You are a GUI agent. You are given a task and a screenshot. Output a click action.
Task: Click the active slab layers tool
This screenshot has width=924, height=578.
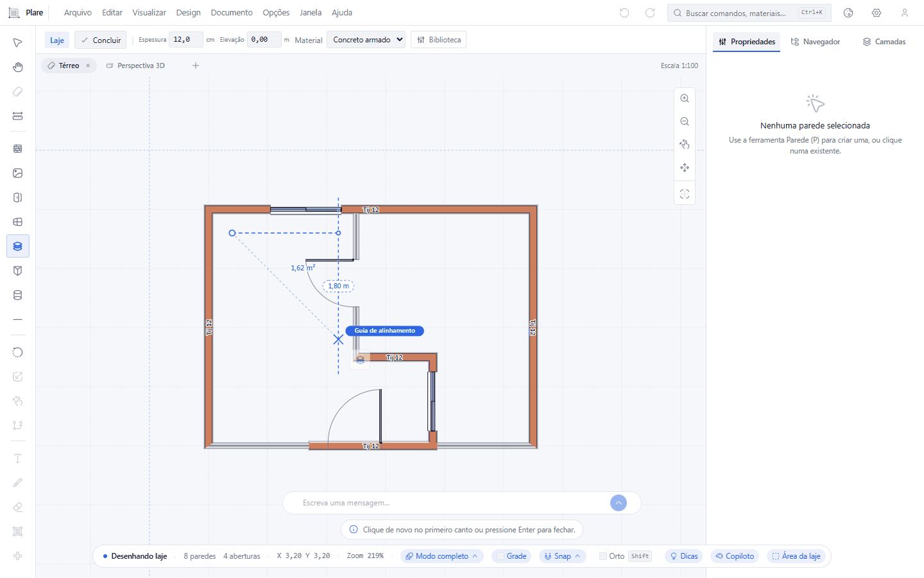18,247
